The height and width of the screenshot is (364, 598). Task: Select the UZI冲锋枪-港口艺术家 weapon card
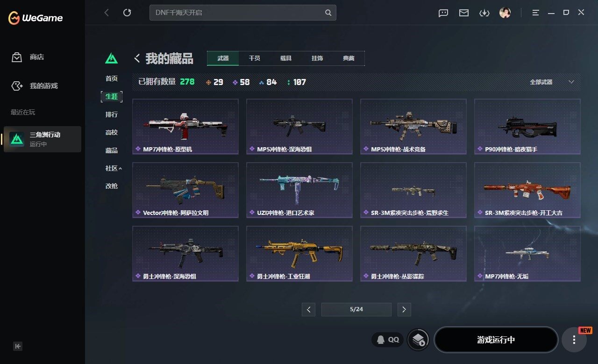pos(299,190)
